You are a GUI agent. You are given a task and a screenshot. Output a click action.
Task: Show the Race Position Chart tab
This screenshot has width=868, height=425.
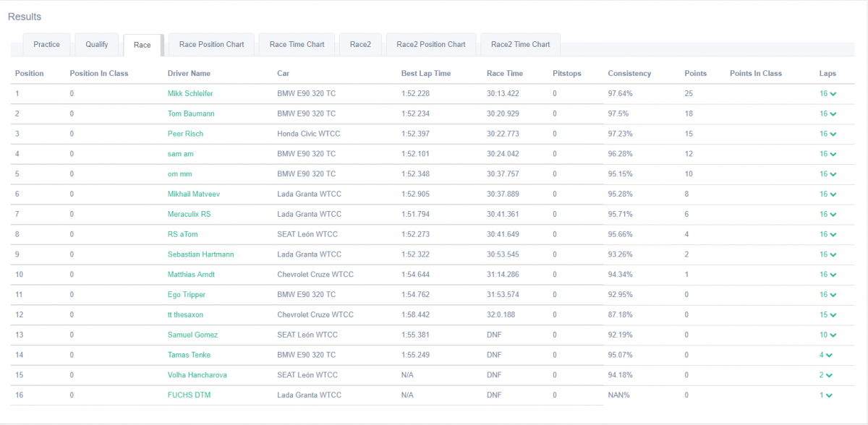(x=211, y=45)
